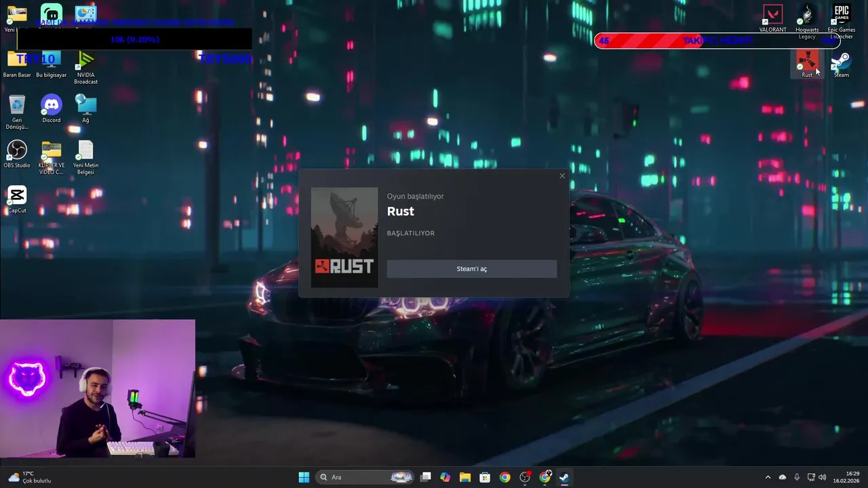Select the CapCut desktop icon
868x488 pixels.
(x=17, y=199)
